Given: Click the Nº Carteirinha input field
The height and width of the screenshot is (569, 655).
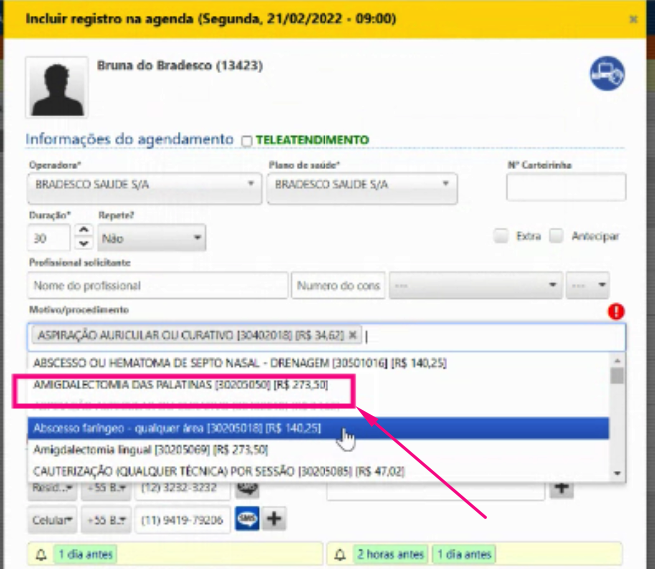Looking at the screenshot, I should pyautogui.click(x=566, y=187).
